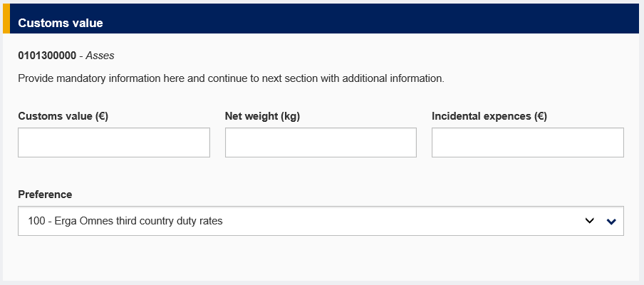Click the blank panel area below the Preference dropdown
This screenshot has height=285, width=644.
(321, 258)
